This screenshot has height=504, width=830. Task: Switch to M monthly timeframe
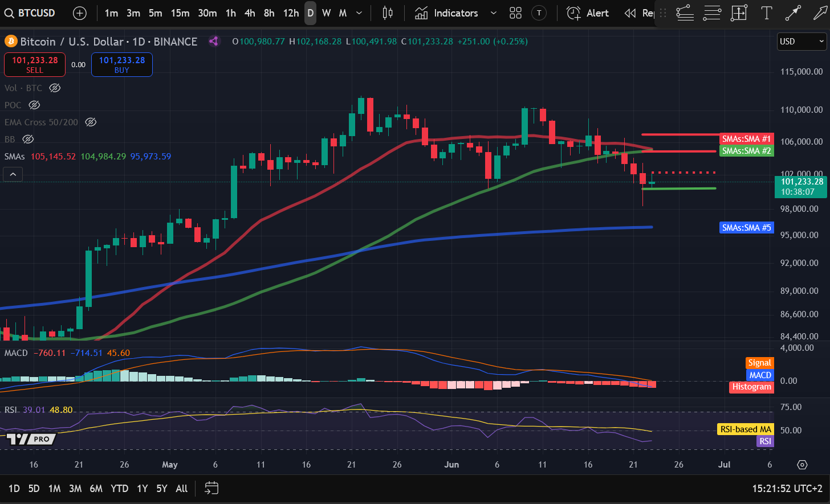point(343,13)
